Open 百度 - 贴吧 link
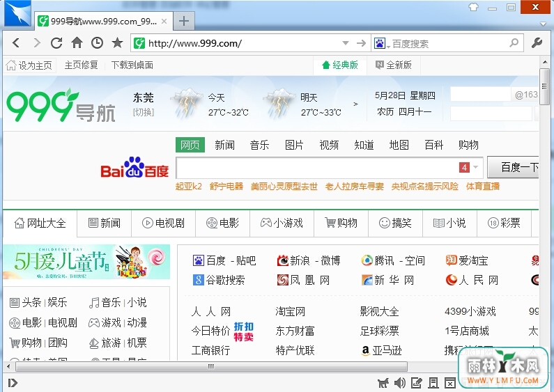Screen dimensions: 554x392 tap(224, 260)
